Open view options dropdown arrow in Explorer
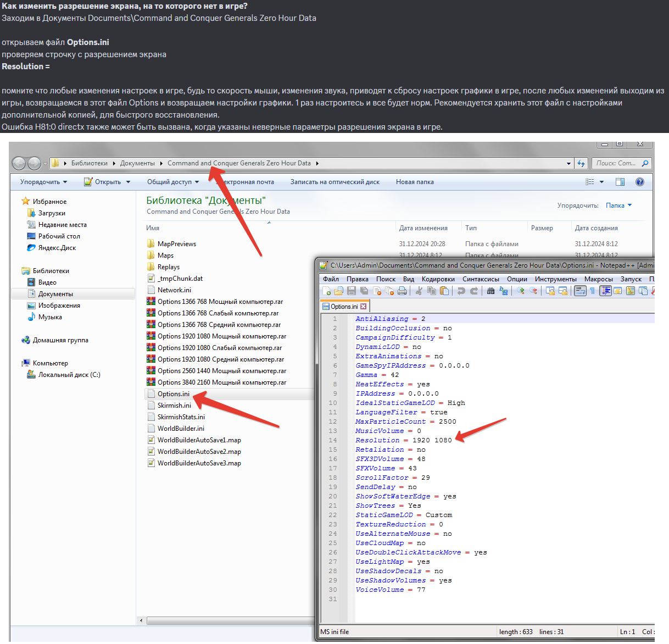The width and height of the screenshot is (669, 644). point(601,182)
